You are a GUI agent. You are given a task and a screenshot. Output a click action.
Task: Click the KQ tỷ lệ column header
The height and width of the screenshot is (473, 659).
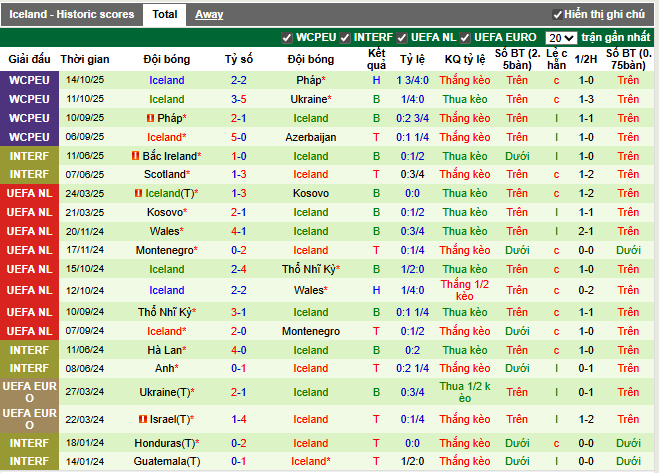(x=465, y=59)
